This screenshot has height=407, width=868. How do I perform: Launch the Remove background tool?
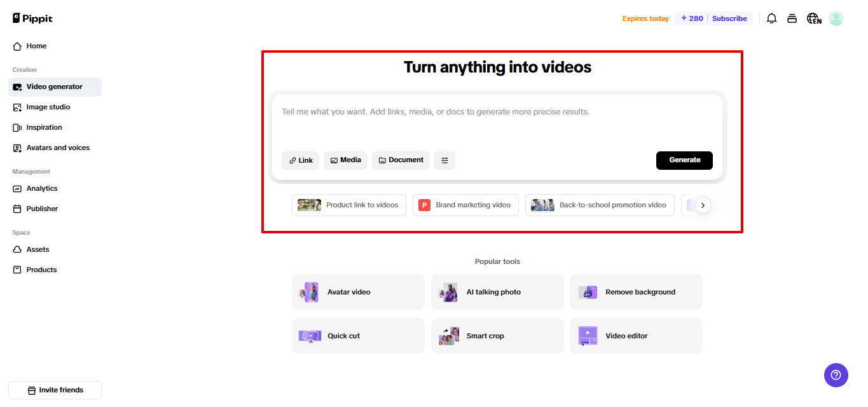tap(636, 291)
